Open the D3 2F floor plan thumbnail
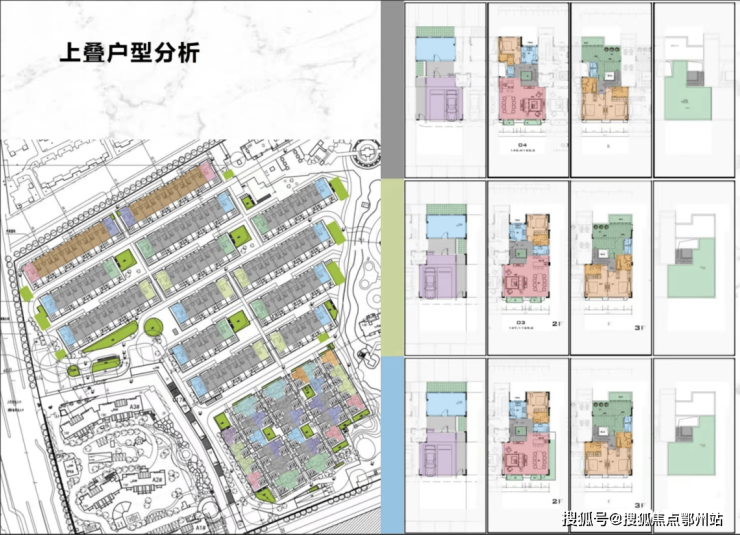Image resolution: width=740 pixels, height=535 pixels. click(528, 268)
